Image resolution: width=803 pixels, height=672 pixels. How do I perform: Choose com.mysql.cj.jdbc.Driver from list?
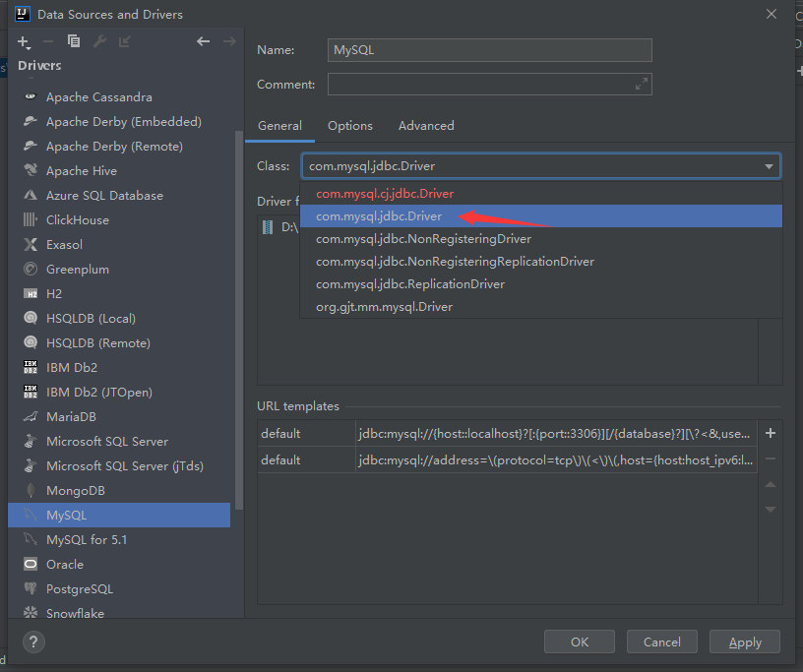[x=541, y=194]
